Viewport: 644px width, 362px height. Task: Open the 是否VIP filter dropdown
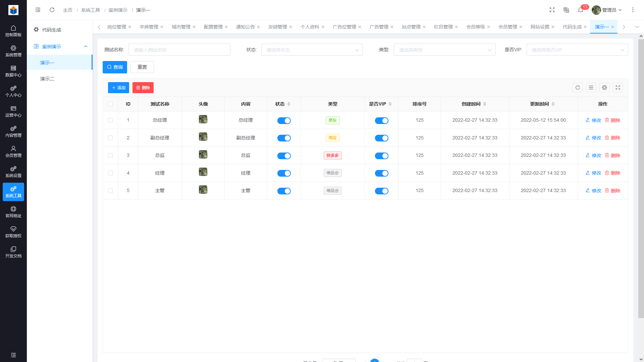click(577, 50)
